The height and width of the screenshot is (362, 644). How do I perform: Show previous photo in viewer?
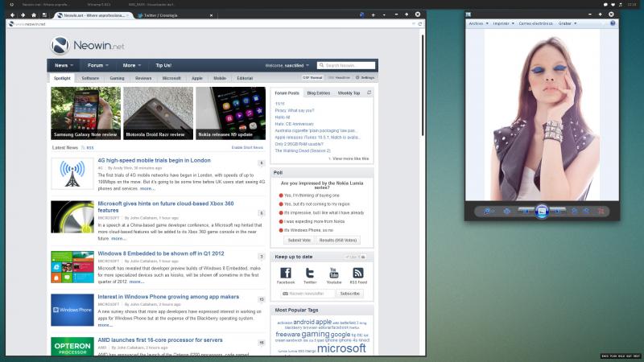(526, 211)
